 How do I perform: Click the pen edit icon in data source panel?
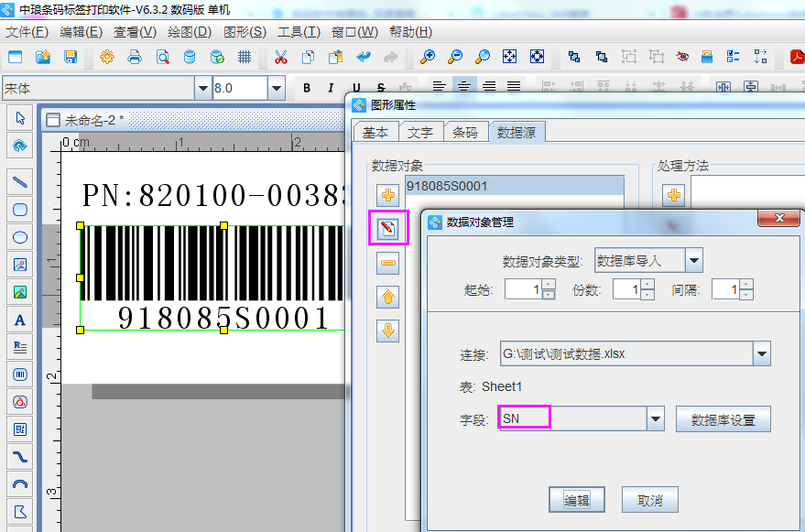click(x=388, y=228)
